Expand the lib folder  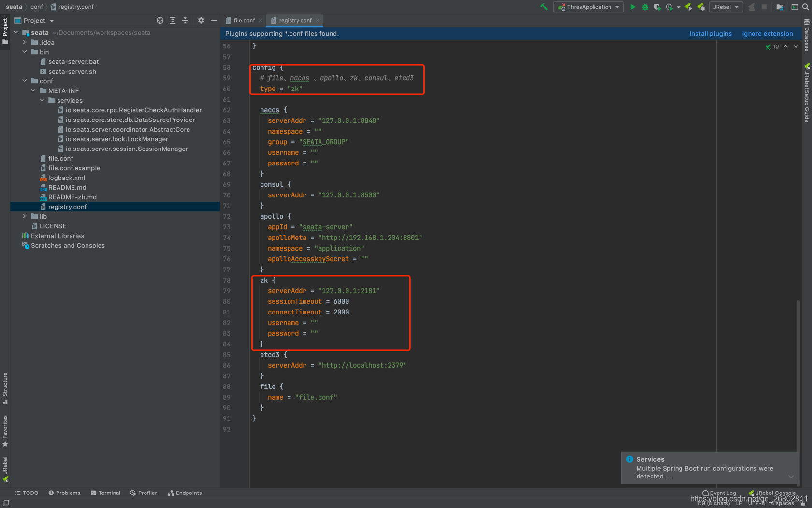(x=25, y=216)
